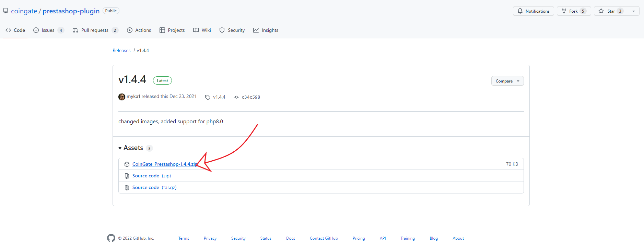
Task: Open the Compare dropdown
Action: click(x=507, y=81)
